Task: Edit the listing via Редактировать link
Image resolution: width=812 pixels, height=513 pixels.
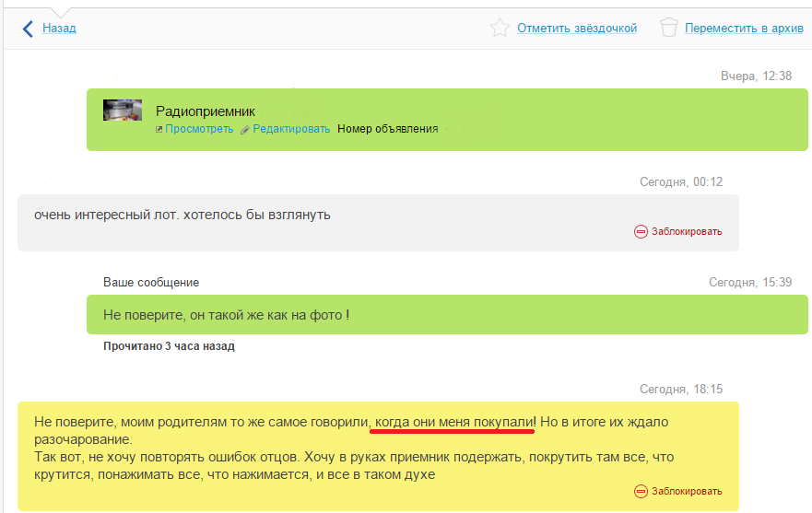Action: click(291, 129)
